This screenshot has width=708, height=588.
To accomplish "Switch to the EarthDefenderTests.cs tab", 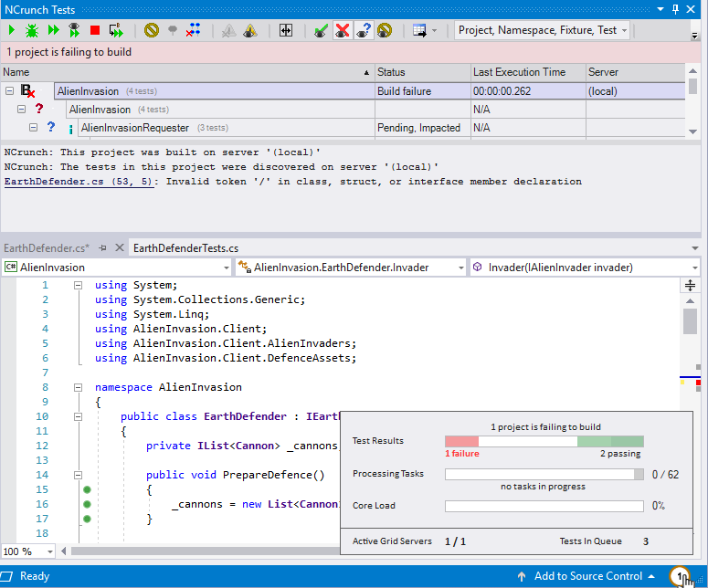I will pos(185,248).
